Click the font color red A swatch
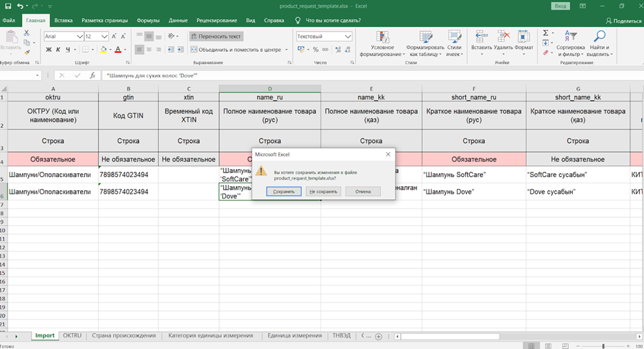 (118, 49)
